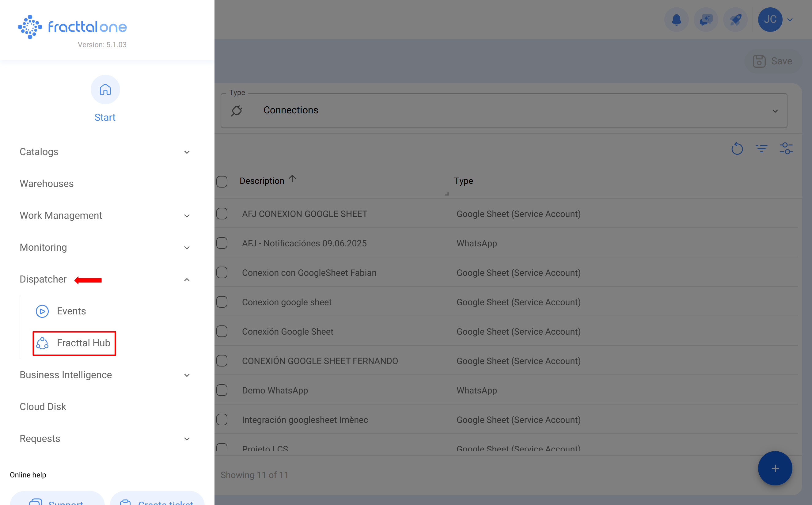Open the notifications bell icon
The width and height of the screenshot is (812, 505).
tap(677, 19)
